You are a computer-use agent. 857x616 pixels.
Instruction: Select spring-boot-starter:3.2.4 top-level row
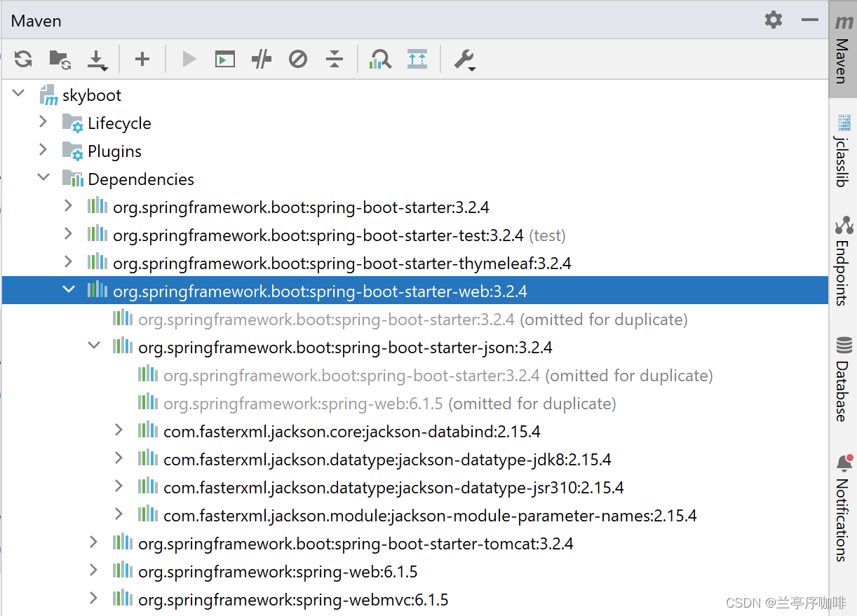tap(414, 207)
